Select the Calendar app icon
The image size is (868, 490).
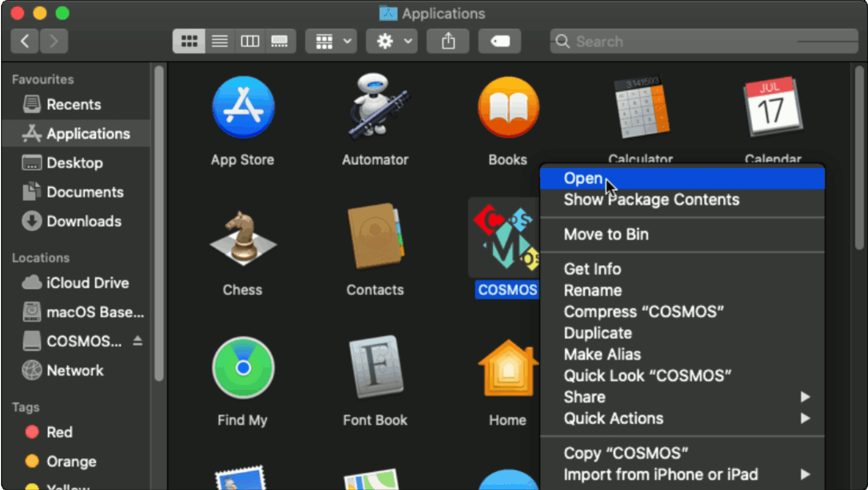pyautogui.click(x=772, y=107)
